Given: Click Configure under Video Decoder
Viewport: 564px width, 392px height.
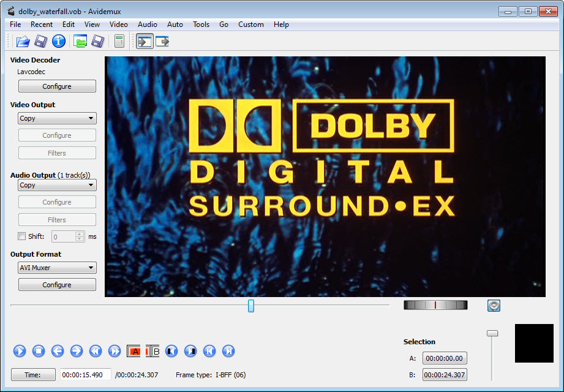Looking at the screenshot, I should click(57, 86).
